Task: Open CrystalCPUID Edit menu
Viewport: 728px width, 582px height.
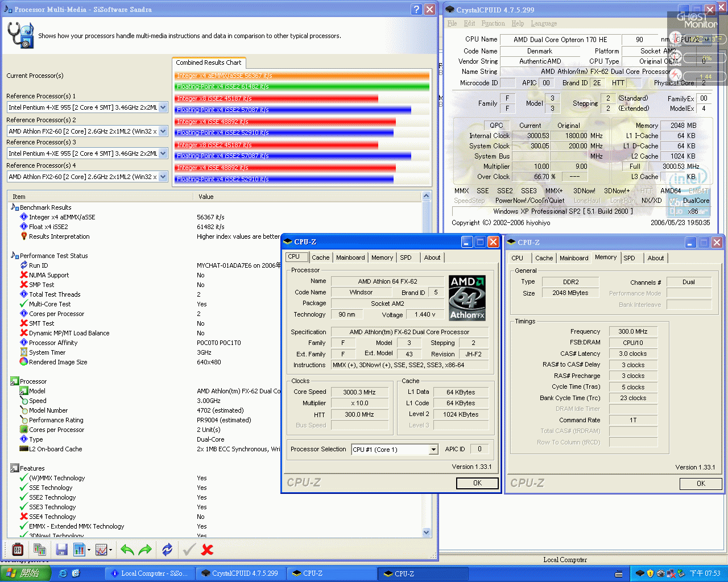Action: pos(469,23)
